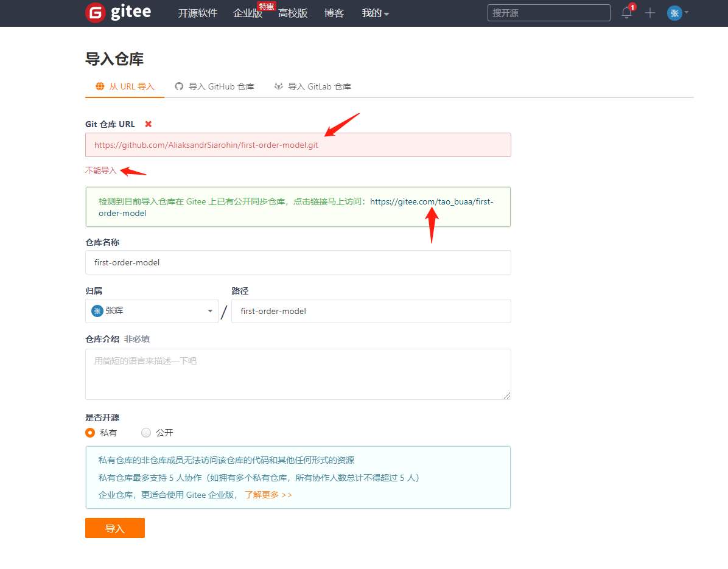
Task: Click the 路径 label
Action: 240,291
